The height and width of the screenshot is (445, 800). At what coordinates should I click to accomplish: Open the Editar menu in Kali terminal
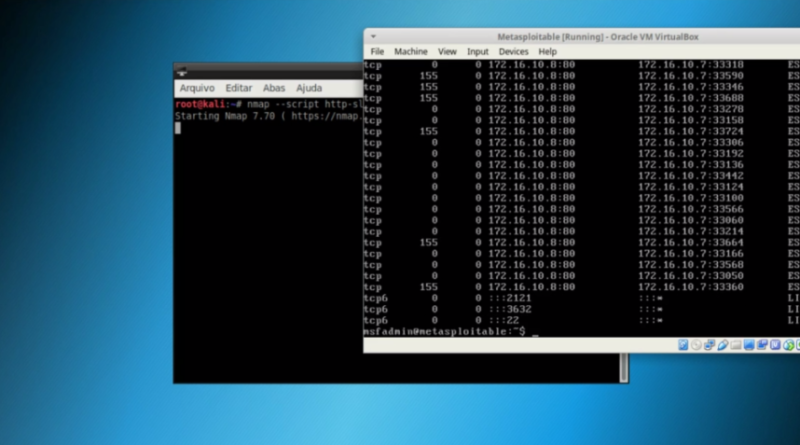pos(239,88)
